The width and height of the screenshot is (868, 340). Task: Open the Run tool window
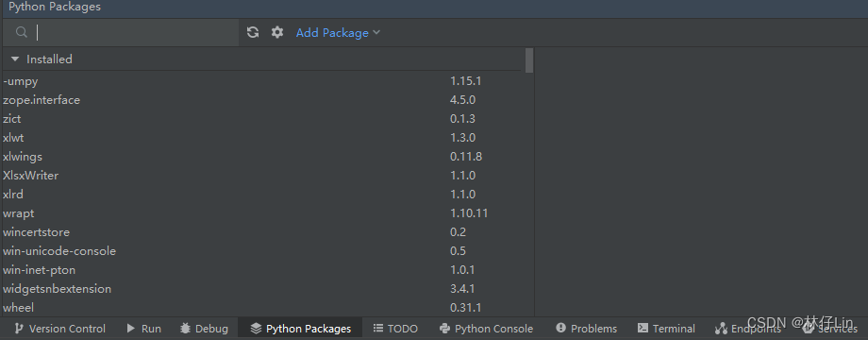144,329
